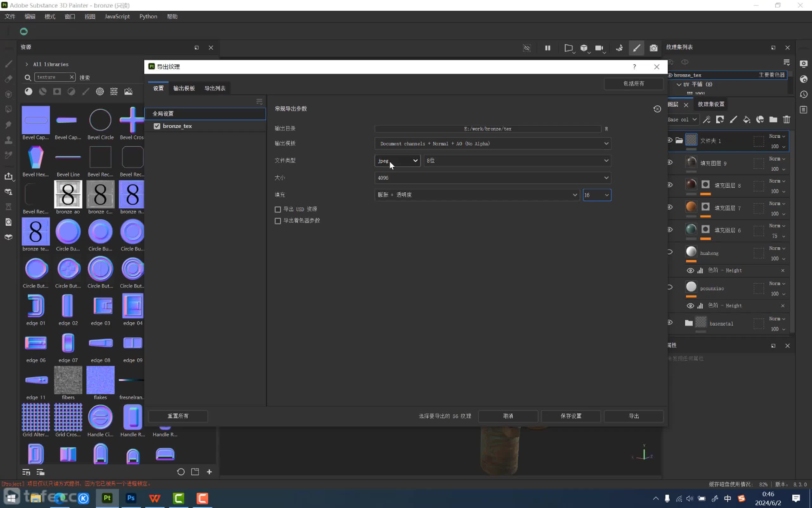The image size is (812, 508).
Task: Open the new folder icon at assets bottom
Action: coord(195,472)
